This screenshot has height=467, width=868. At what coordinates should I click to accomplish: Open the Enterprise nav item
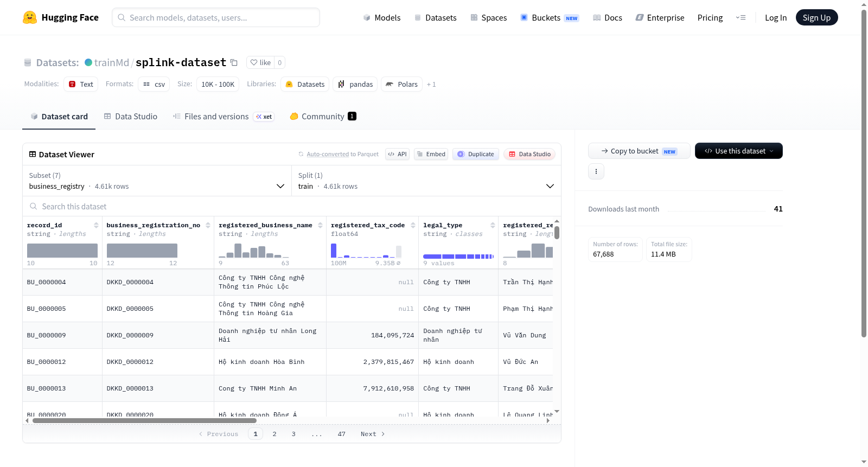coord(660,17)
